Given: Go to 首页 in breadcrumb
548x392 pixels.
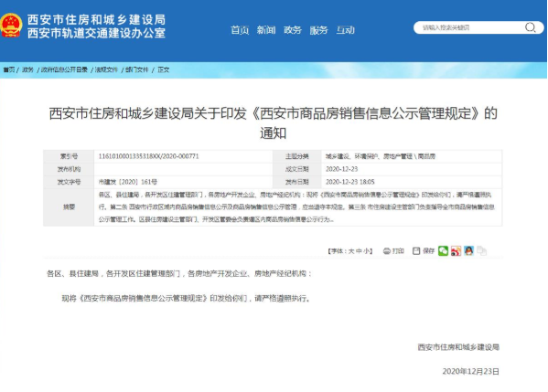Looking at the screenshot, I should tap(9, 69).
